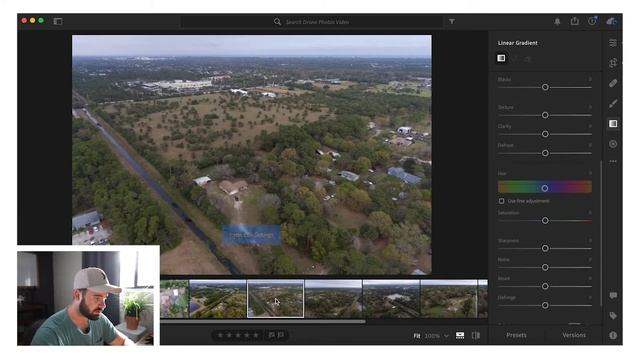Open the zoom percentage dropdown arrow
The height and width of the screenshot is (360, 640).
[x=447, y=336]
